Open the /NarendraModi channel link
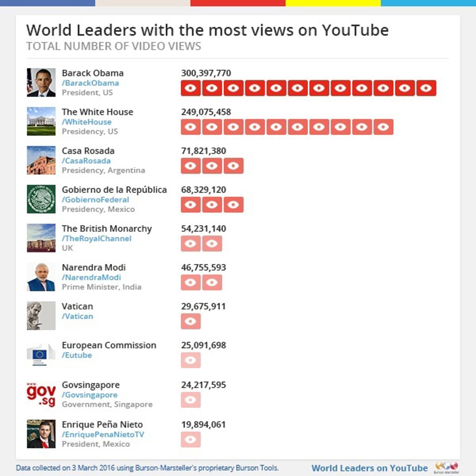The image size is (476, 476). point(91,277)
